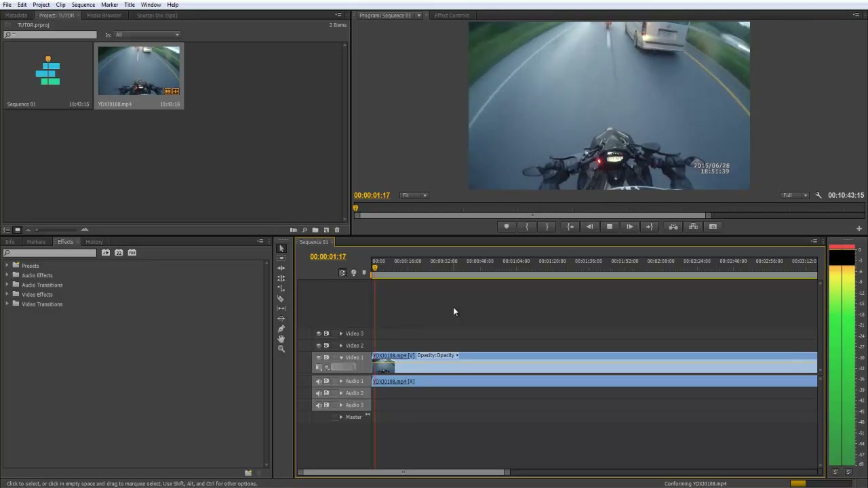Click the New Item icon in Project panel
The height and width of the screenshot is (488, 868).
[326, 230]
